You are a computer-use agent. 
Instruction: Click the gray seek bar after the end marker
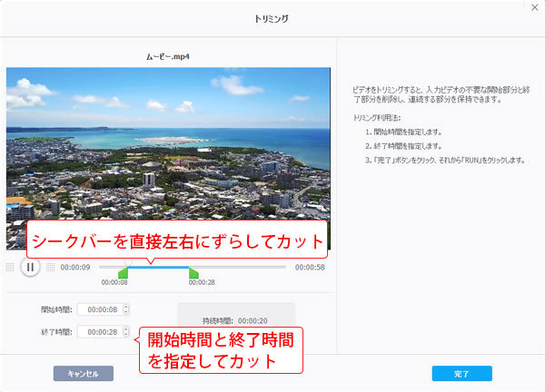click(x=241, y=268)
